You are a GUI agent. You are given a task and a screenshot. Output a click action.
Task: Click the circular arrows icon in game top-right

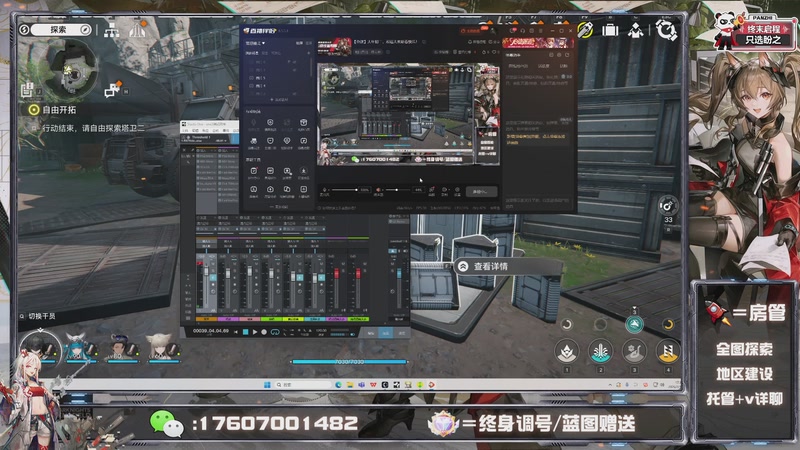(x=666, y=30)
